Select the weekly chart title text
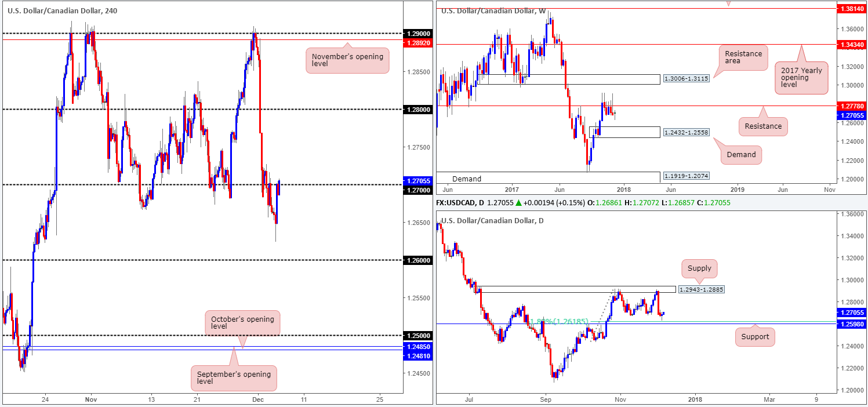Image resolution: width=868 pixels, height=407 pixels. coord(493,10)
